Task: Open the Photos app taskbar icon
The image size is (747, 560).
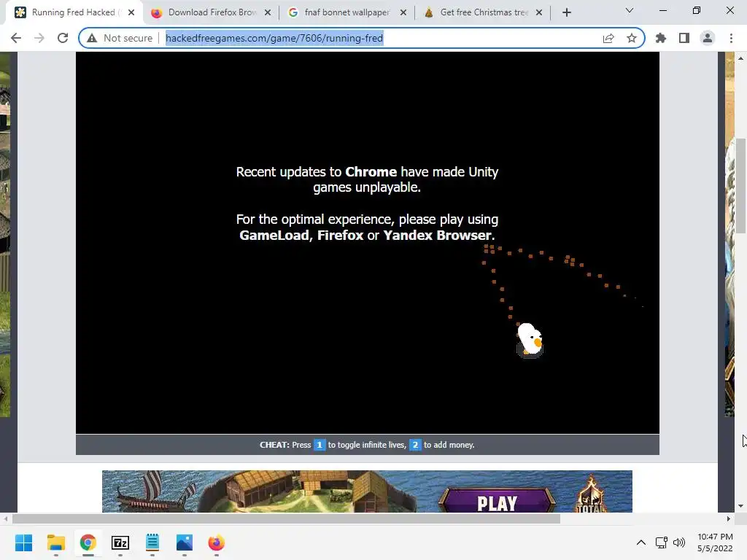Action: 185,542
